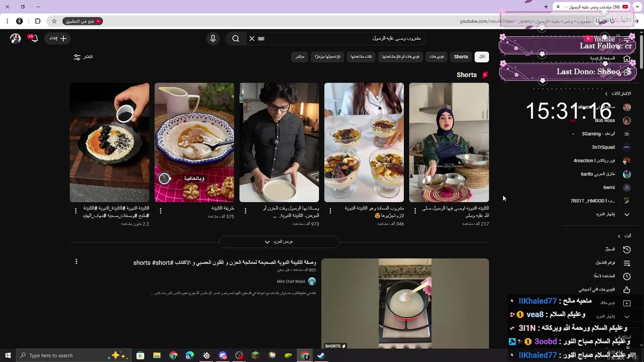Click the Create (إنشاء) button

[x=58, y=38]
